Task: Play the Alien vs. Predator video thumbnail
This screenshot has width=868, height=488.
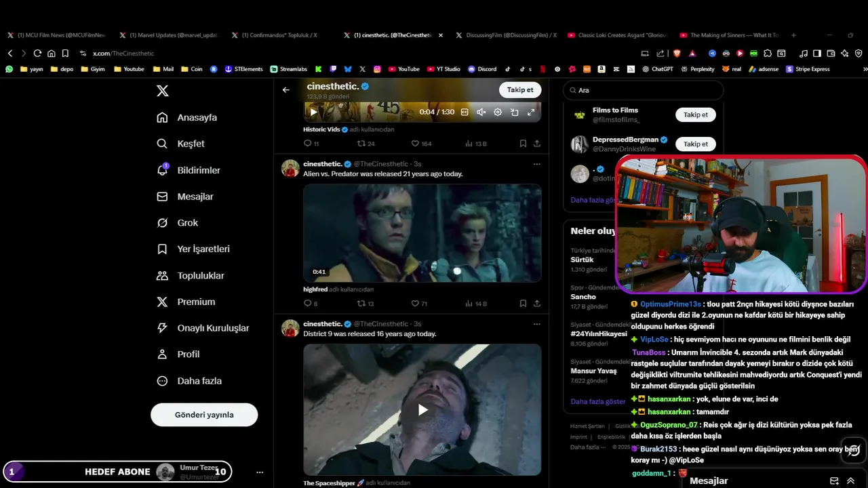Action: [x=422, y=232]
